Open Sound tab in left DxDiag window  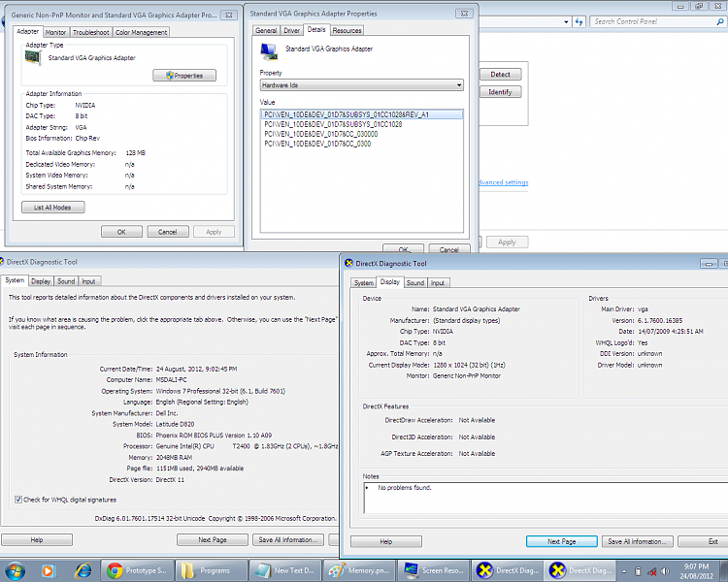(66, 281)
